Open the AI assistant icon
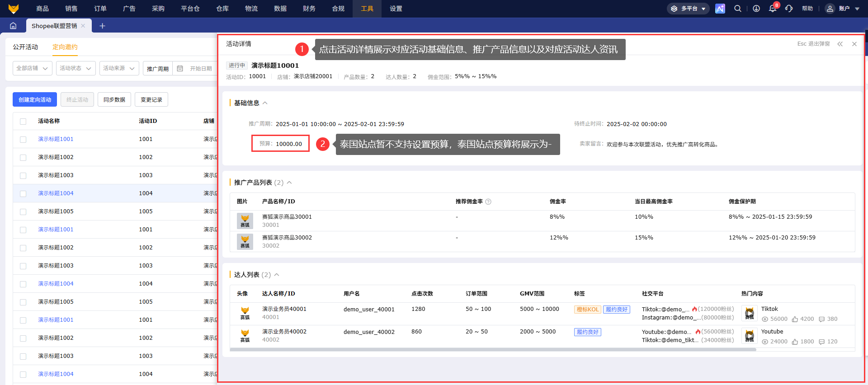 (x=720, y=9)
